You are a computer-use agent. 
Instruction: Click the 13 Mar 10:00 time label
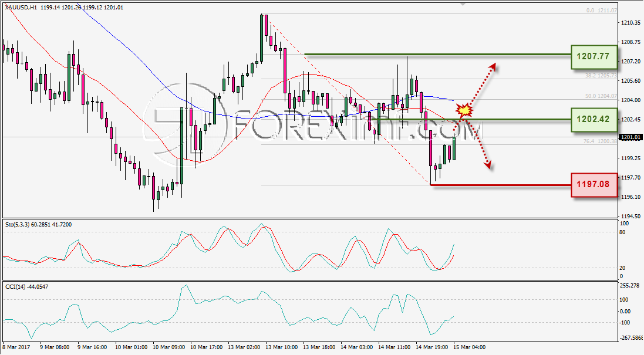[282, 347]
